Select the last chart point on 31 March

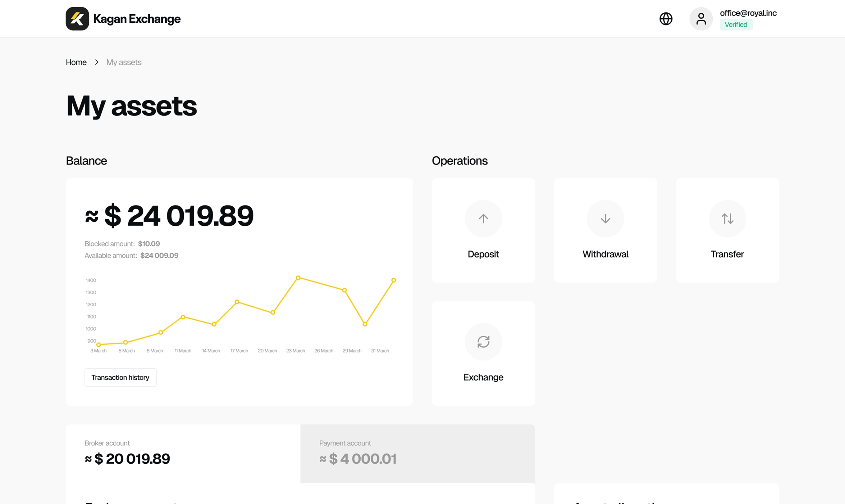pyautogui.click(x=393, y=280)
